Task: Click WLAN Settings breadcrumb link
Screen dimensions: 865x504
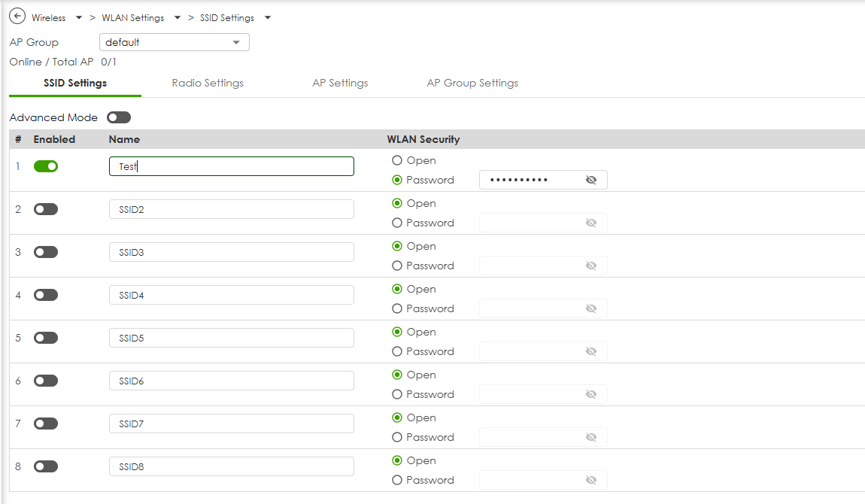Action: [133, 17]
